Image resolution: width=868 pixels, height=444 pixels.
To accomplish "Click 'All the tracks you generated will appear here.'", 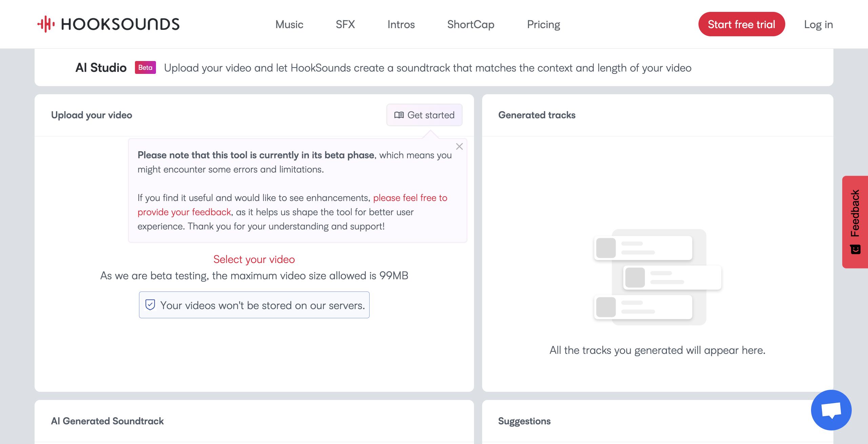I will tap(657, 350).
